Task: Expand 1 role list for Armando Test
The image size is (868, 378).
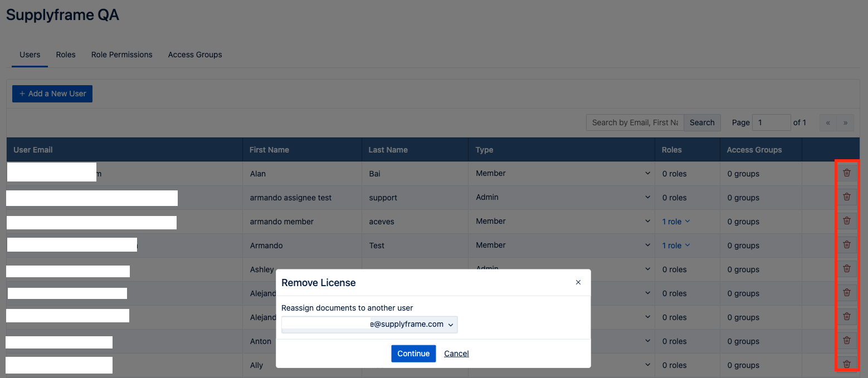Action: pos(676,246)
